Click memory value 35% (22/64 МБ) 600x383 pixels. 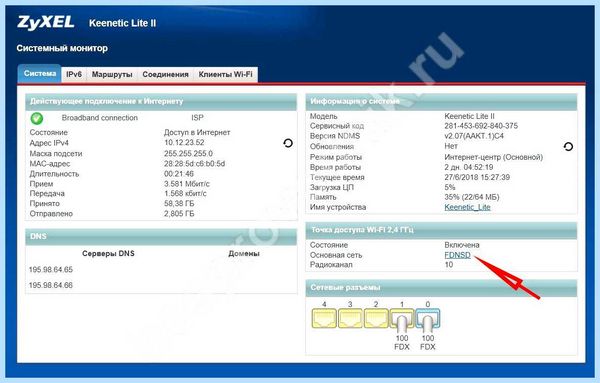[472, 197]
